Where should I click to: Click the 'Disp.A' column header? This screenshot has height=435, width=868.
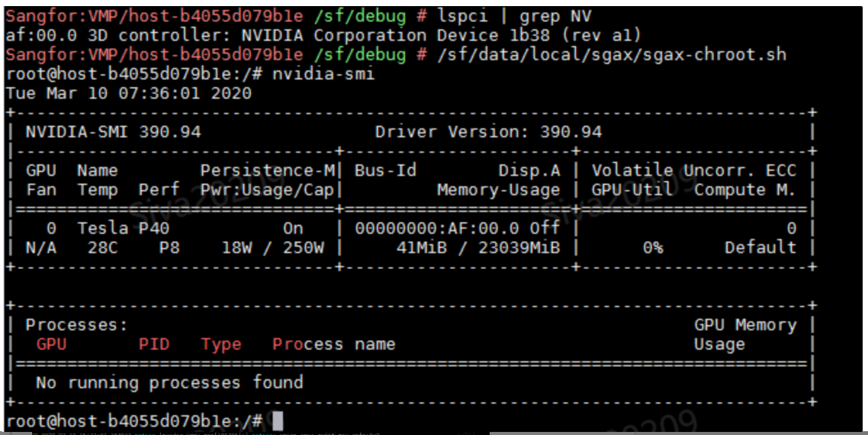[x=529, y=171]
